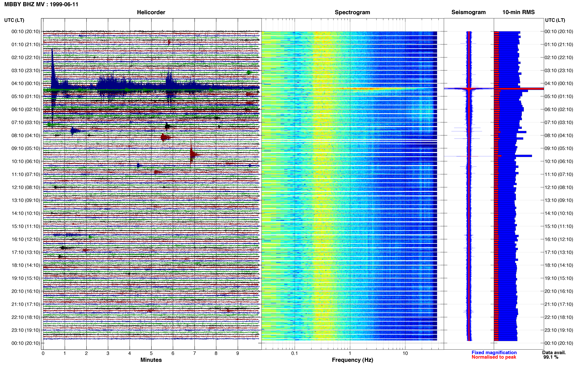The height and width of the screenshot is (368, 588).
Task: Click the 'Seismogram' panel heading
Action: coord(468,12)
